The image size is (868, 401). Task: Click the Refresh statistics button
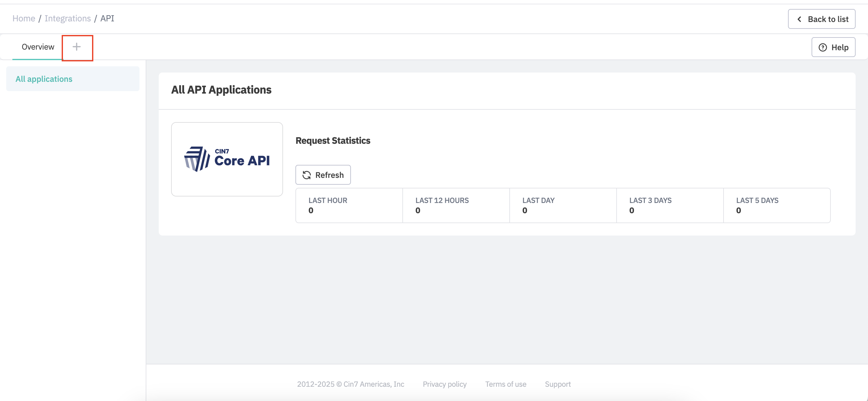pos(323,175)
